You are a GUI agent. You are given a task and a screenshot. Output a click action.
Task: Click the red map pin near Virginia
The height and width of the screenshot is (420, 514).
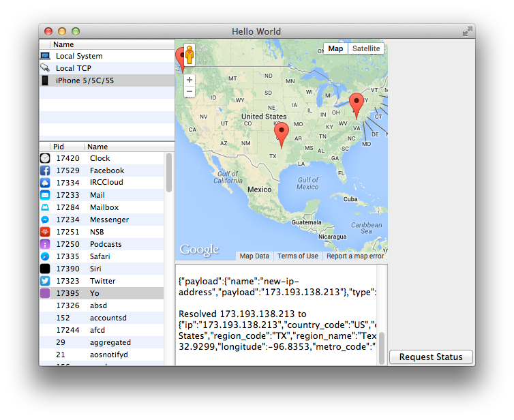click(357, 106)
